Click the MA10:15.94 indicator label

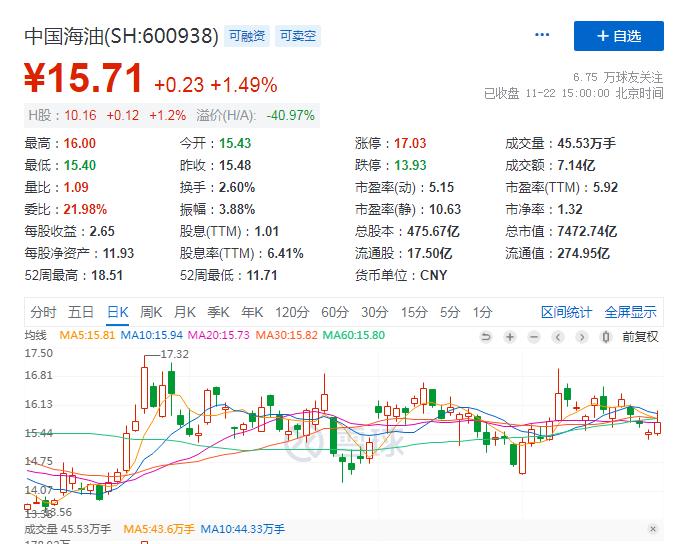tap(152, 335)
